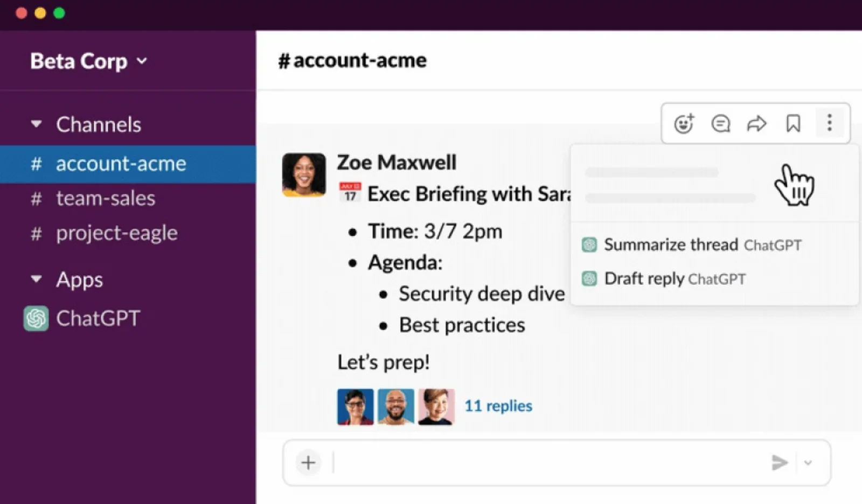This screenshot has height=504, width=862.
Task: Click the yellow minimize window button
Action: (x=40, y=13)
